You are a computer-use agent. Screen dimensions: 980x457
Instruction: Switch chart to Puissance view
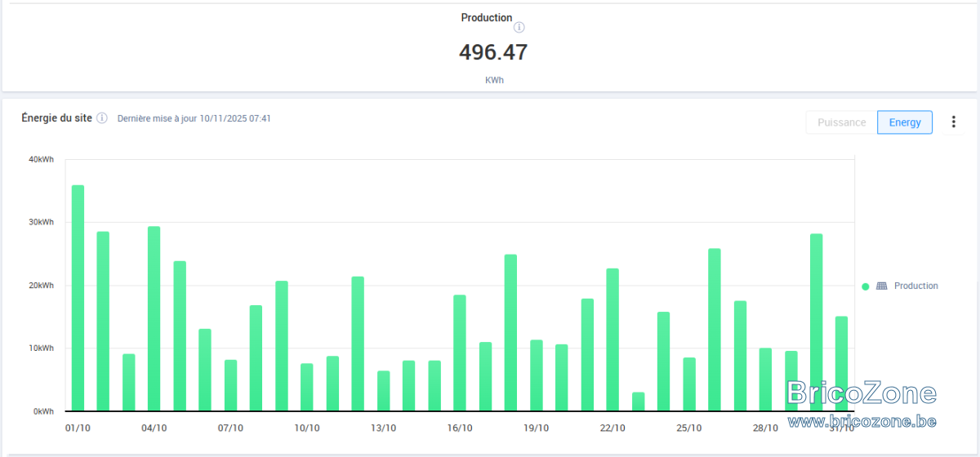point(841,122)
